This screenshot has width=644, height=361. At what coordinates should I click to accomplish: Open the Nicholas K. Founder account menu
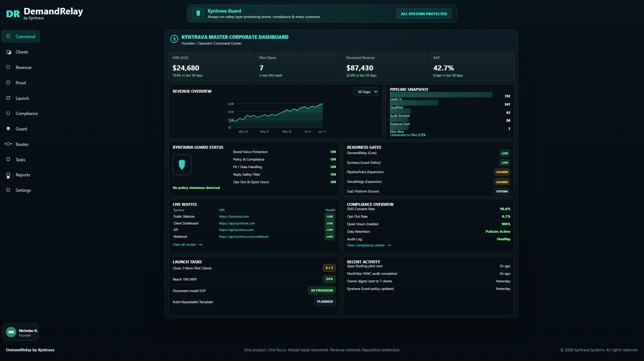[x=20, y=332]
